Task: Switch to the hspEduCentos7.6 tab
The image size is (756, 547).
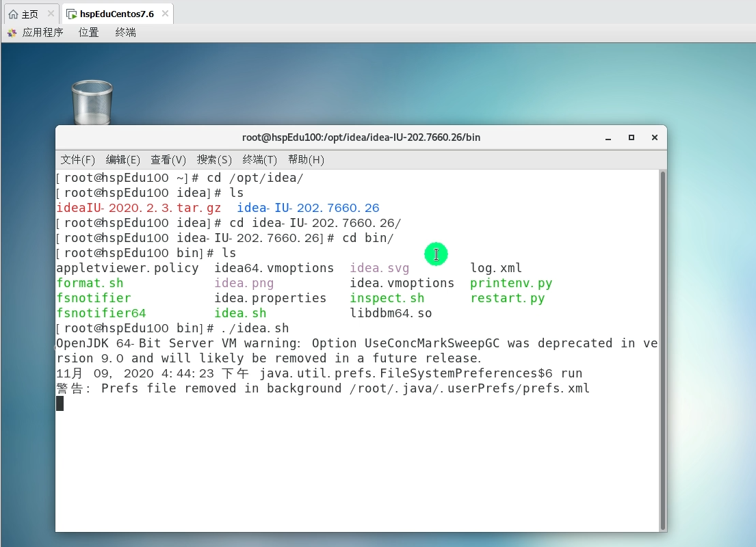Action: 117,14
